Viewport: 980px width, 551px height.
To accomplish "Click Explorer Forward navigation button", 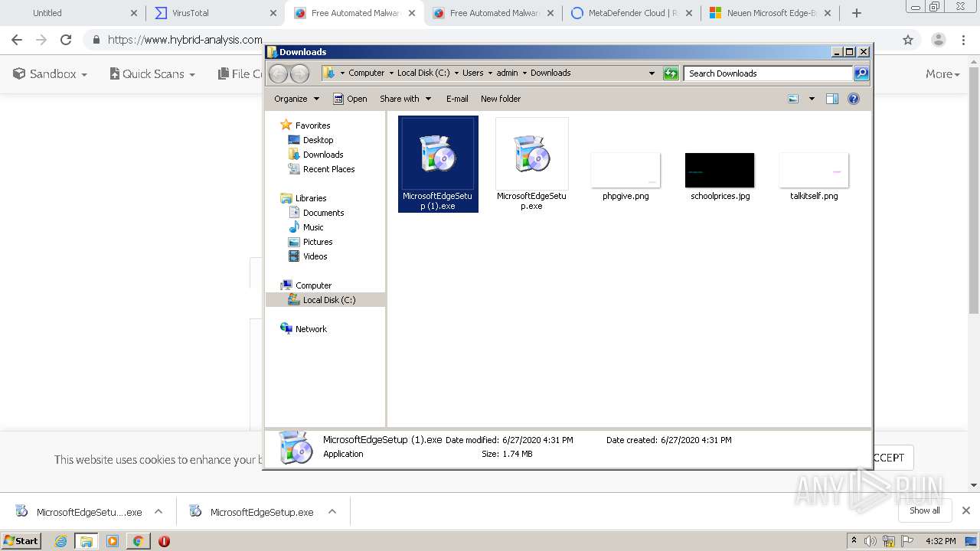I will [299, 73].
